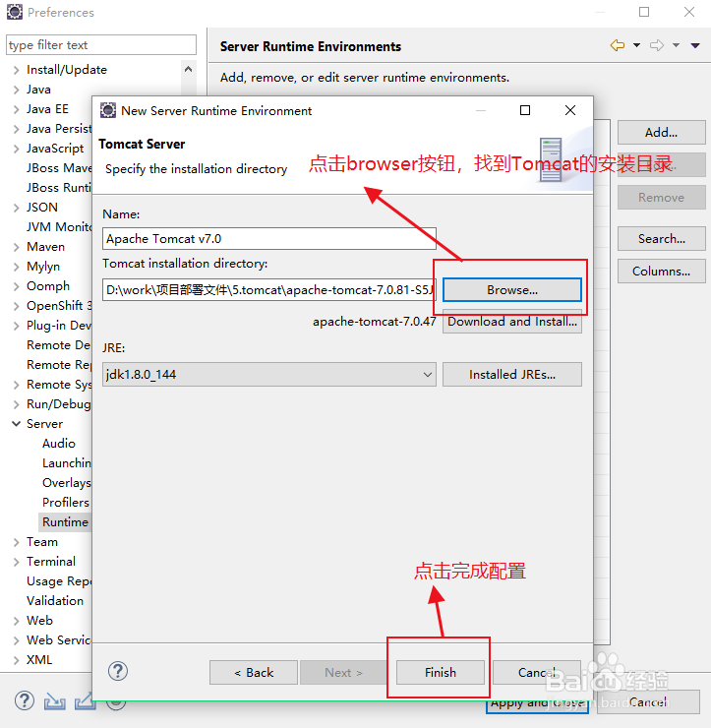Viewport: 711px width, 728px height.
Task: Expand the Oomph tree node
Action: point(17,286)
